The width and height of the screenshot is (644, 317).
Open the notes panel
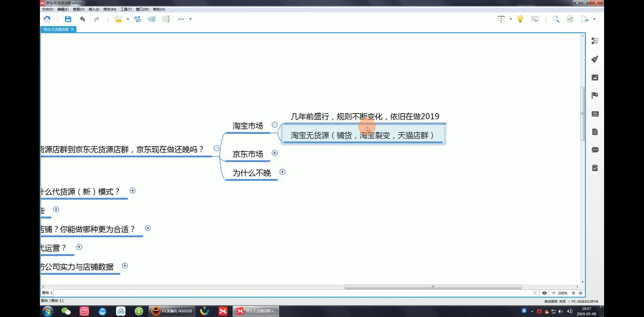[595, 132]
